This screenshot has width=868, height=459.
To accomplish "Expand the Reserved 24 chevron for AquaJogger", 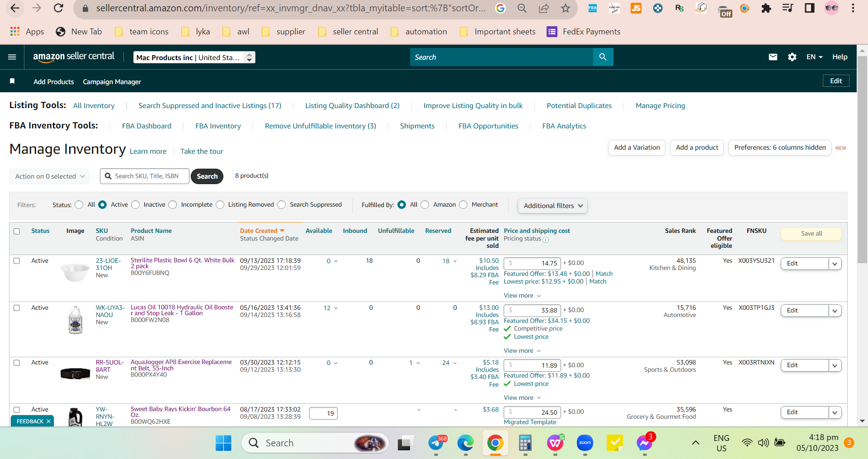I will 455,363.
